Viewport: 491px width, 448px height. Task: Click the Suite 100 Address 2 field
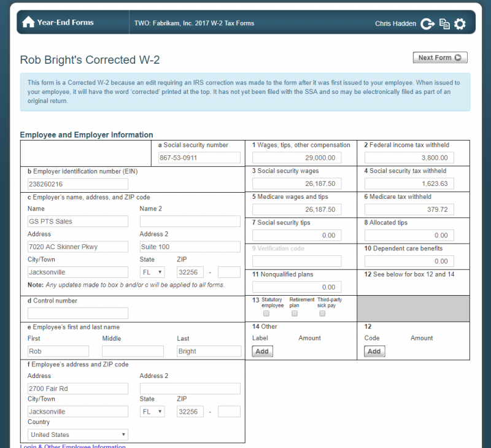click(x=190, y=247)
